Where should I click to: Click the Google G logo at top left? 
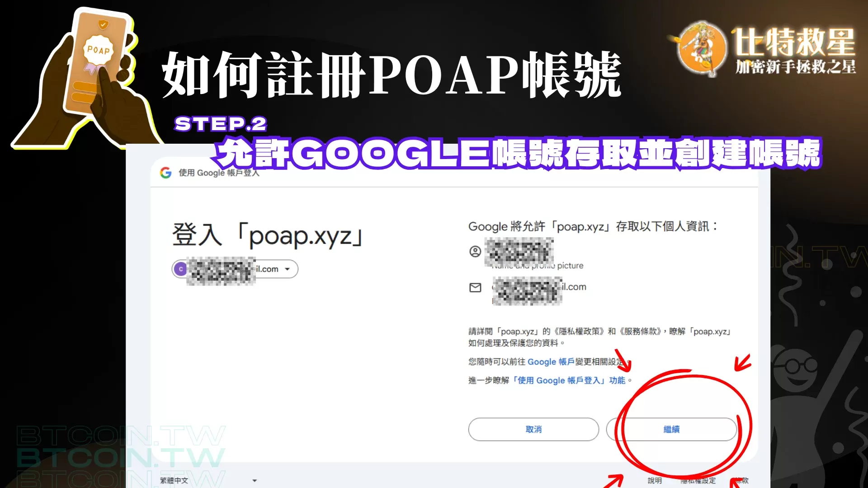pyautogui.click(x=165, y=172)
